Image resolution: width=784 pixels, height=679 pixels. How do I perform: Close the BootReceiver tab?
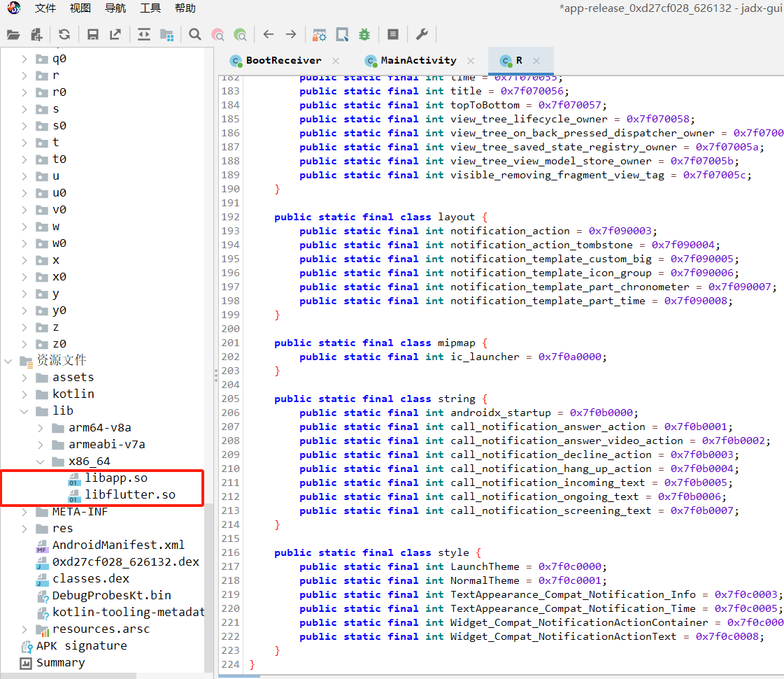click(336, 61)
